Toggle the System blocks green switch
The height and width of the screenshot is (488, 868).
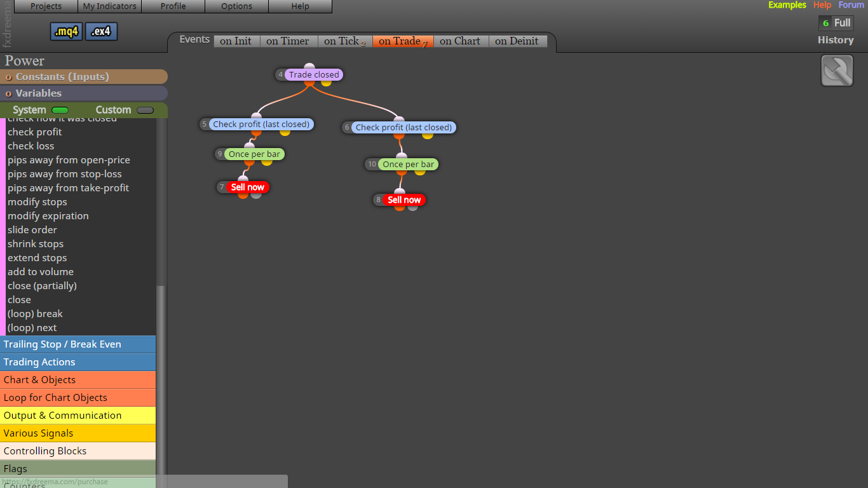pyautogui.click(x=60, y=111)
